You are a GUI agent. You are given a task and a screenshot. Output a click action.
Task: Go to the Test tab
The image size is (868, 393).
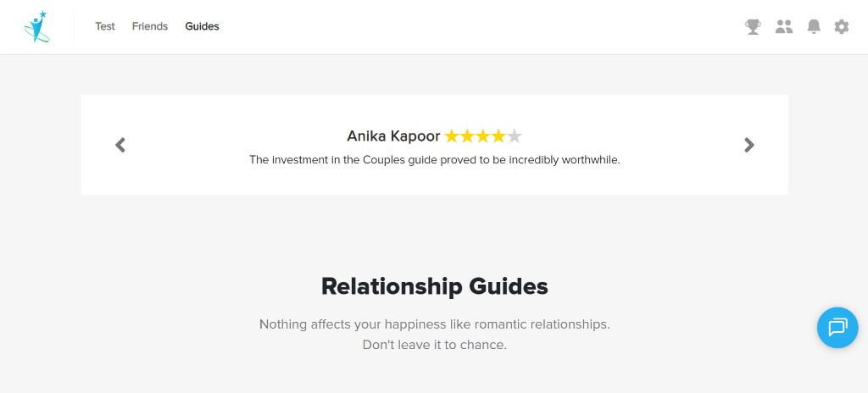(x=105, y=26)
